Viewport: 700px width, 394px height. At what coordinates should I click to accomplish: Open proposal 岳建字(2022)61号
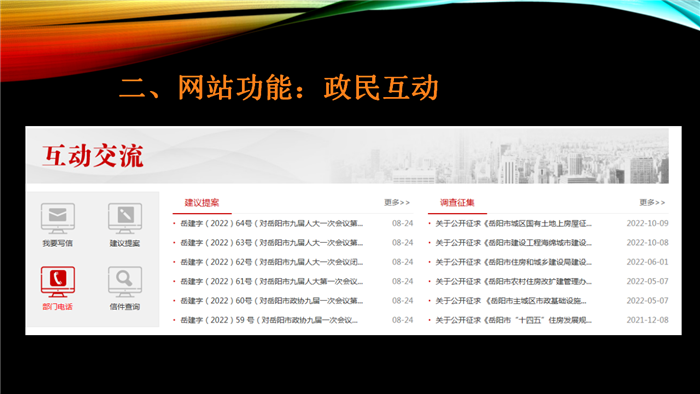(271, 282)
